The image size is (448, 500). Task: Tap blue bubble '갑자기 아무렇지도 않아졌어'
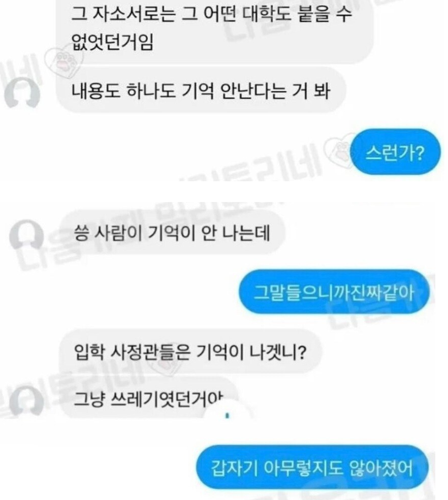[311, 468]
